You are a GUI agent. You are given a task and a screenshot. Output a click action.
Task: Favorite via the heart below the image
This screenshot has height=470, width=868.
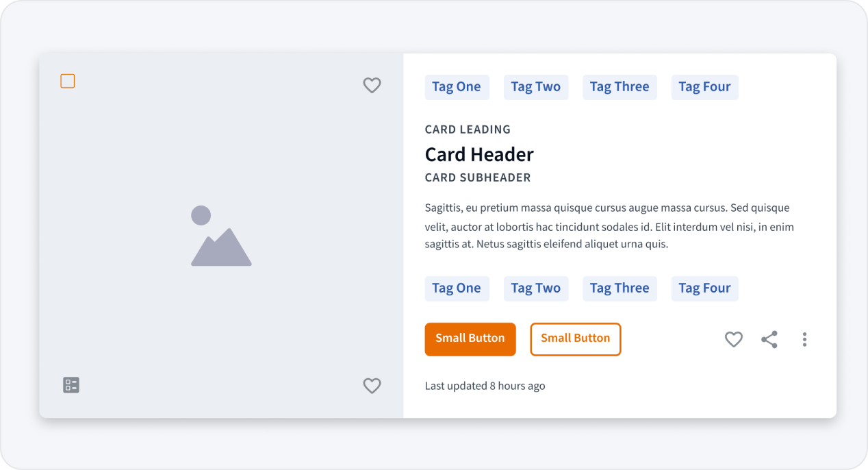tap(372, 386)
